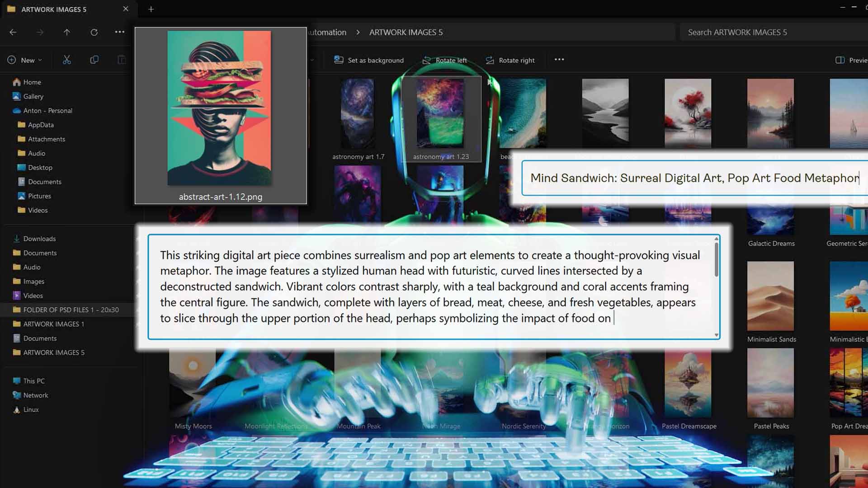
Task: Open ARTWORK IMAGES 1 from the sidebar
Action: [x=52, y=324]
